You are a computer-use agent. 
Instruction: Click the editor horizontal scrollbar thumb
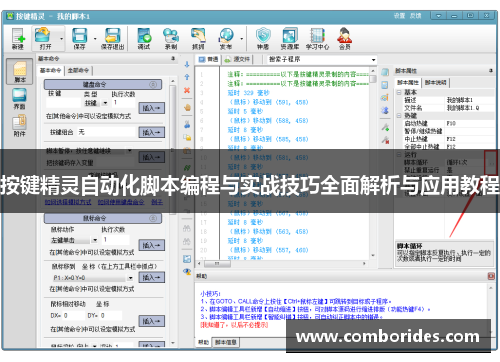217,264
